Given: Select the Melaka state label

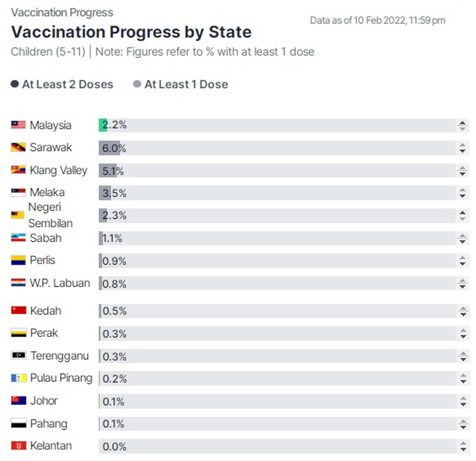Looking at the screenshot, I should (x=47, y=193).
